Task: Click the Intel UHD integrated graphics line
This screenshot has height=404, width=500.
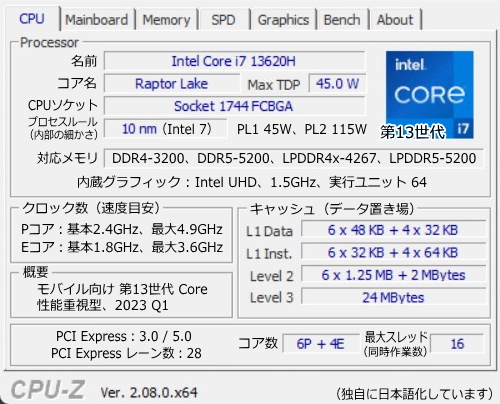Action: 252,182
